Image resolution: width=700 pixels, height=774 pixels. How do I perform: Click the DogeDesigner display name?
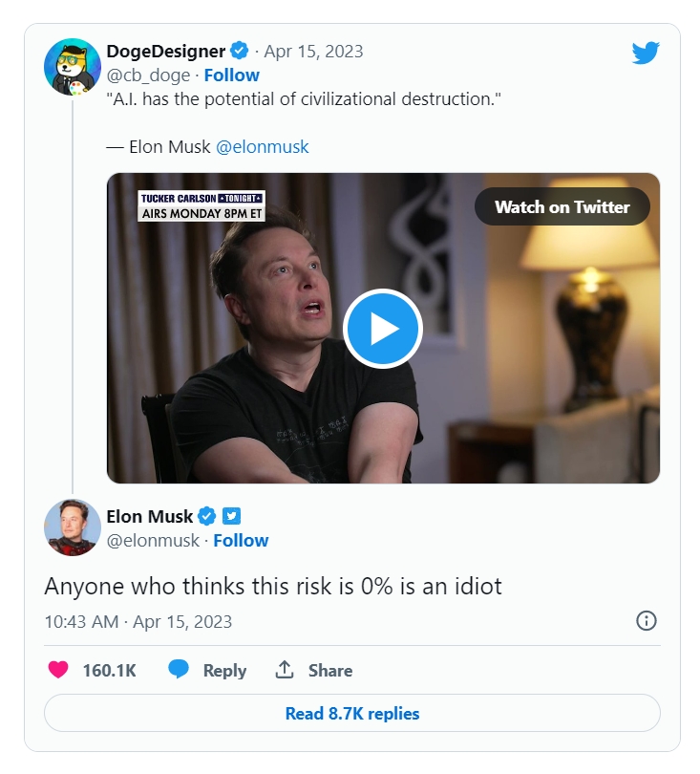(166, 51)
